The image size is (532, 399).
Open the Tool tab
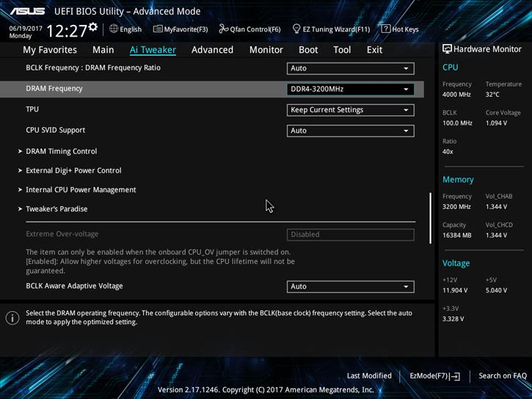point(342,50)
